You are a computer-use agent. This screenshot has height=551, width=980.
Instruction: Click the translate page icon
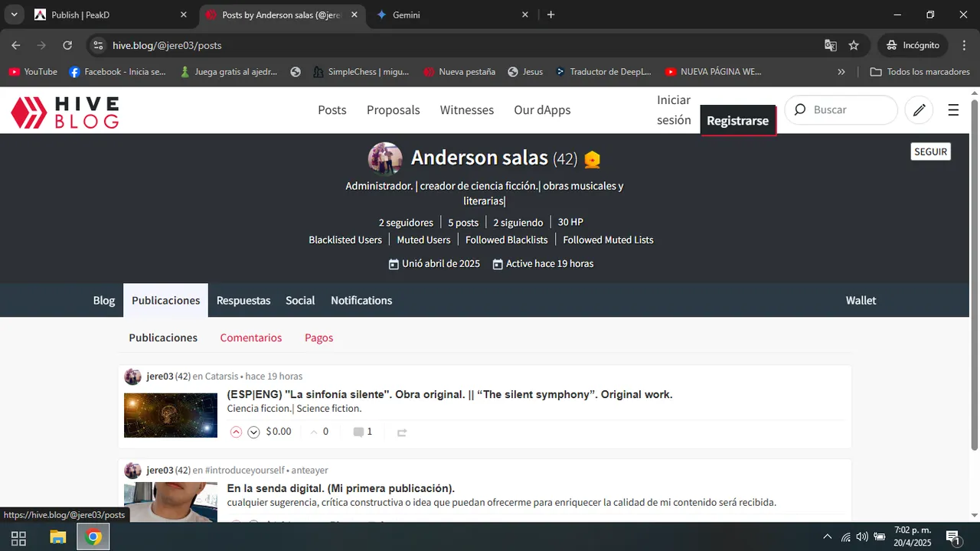coord(831,45)
